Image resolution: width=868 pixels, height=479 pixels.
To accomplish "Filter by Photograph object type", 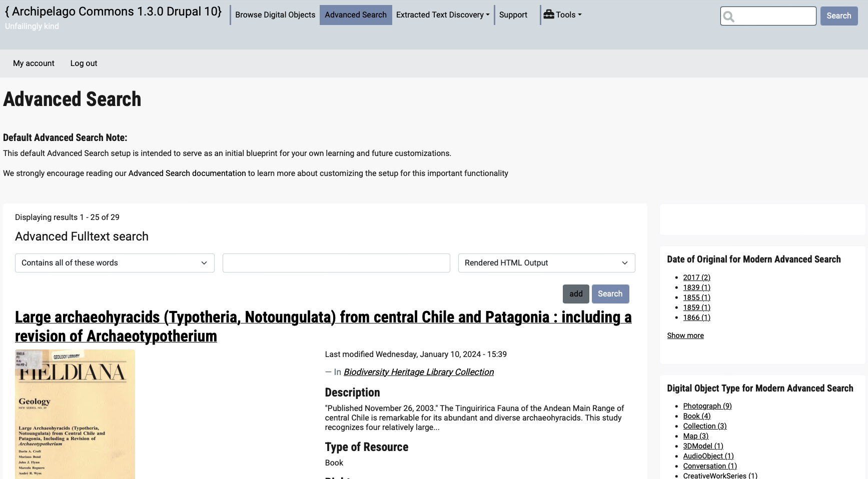I will pos(707,406).
